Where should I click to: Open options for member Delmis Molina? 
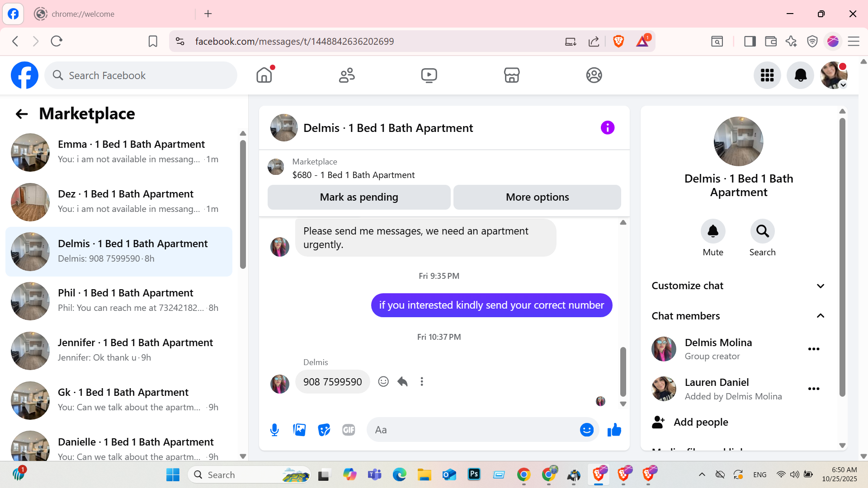(814, 349)
